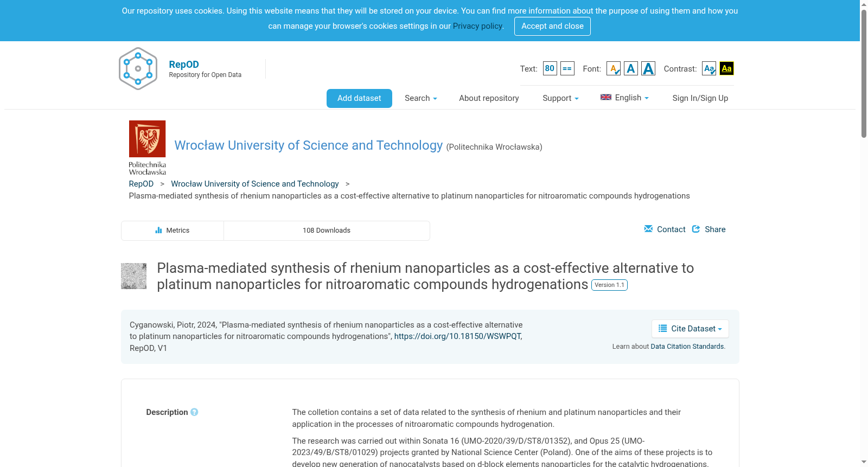Select the full-width text '==' option
Image resolution: width=868 pixels, height=467 pixels.
(x=567, y=68)
